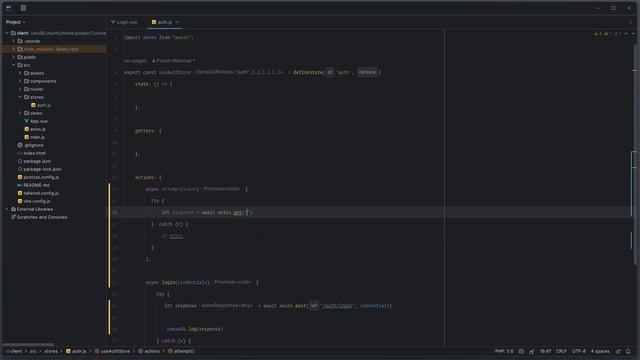Viewport: 640px width, 360px height.
Task: Open PHP language level selector in status bar
Action: click(x=504, y=351)
